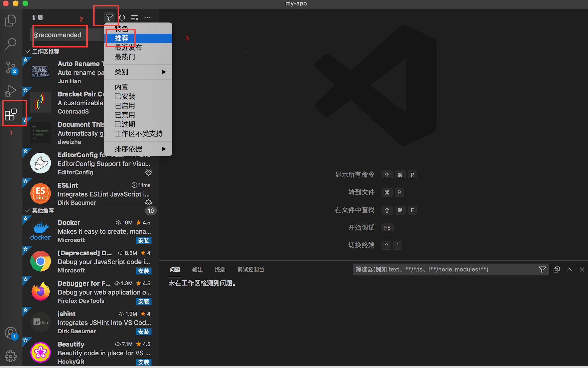
Task: Switch to the 调试控制台 panel tab
Action: (251, 270)
